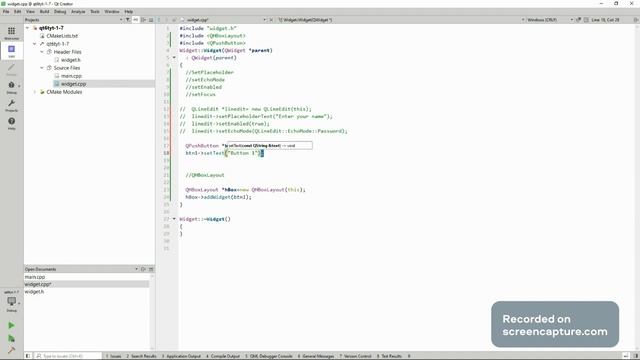This screenshot has height=360, width=640.
Task: Open the Projects mode
Action: coord(11,105)
